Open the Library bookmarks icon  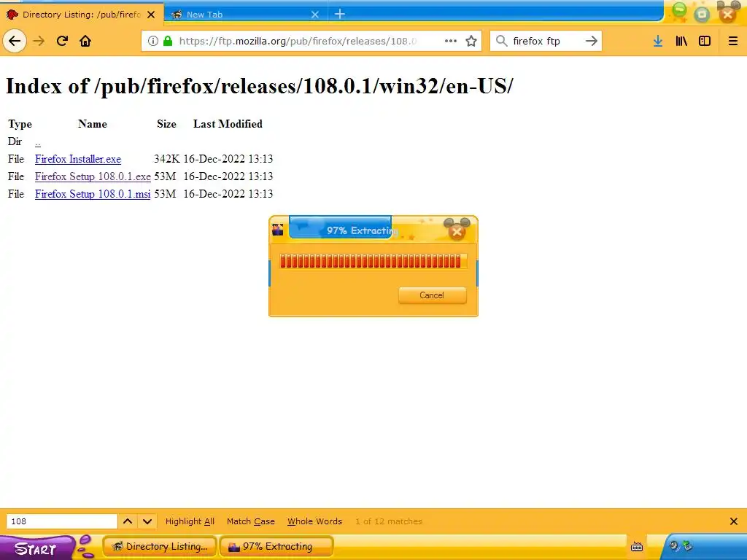(681, 41)
